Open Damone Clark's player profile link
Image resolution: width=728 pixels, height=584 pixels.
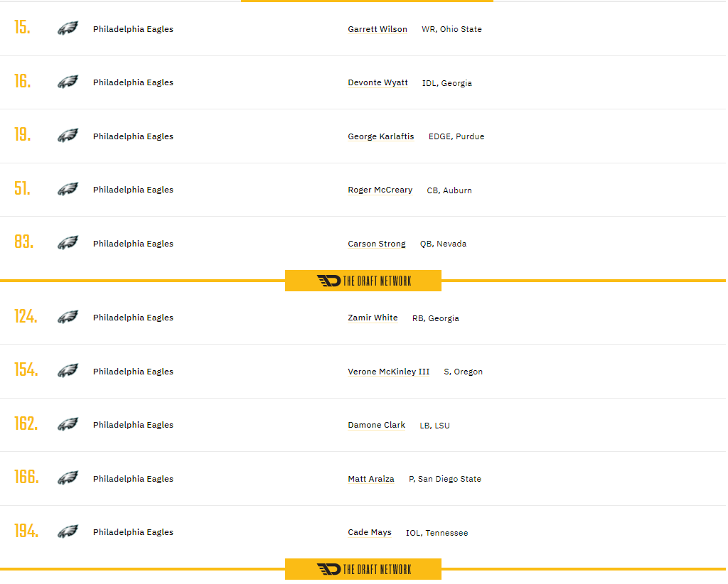click(377, 425)
